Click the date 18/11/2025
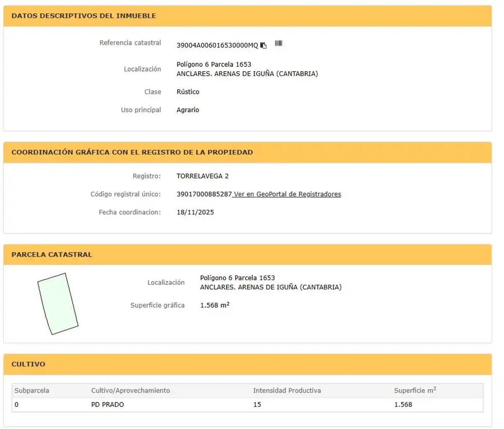504x429 pixels. coord(195,212)
